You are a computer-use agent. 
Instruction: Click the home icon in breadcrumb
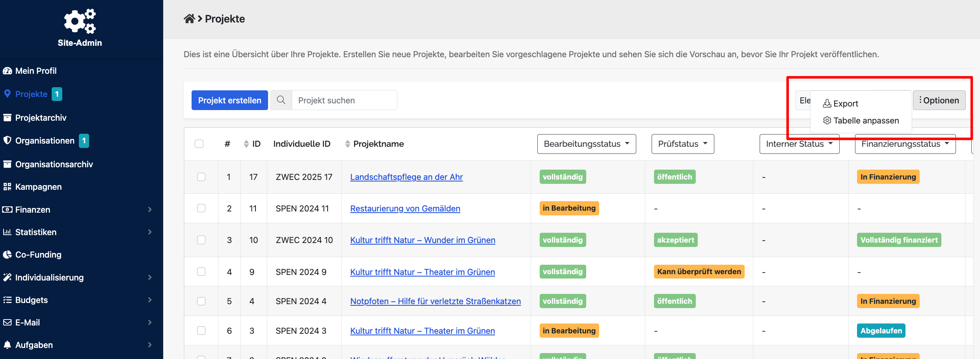click(189, 19)
